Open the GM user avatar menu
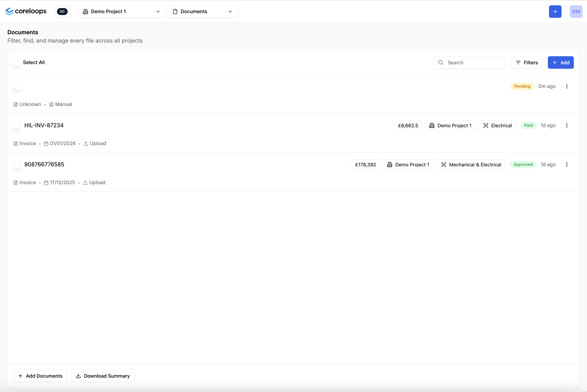Image resolution: width=587 pixels, height=392 pixels. pyautogui.click(x=576, y=12)
